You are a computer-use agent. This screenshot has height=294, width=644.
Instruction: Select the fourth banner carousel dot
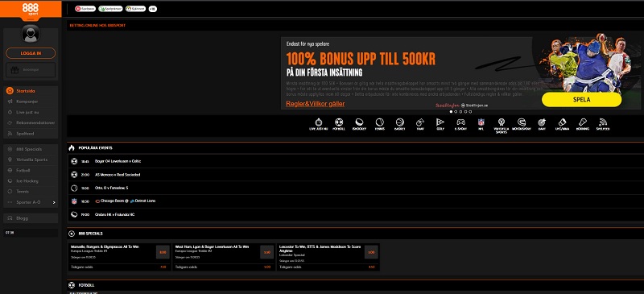(x=465, y=111)
